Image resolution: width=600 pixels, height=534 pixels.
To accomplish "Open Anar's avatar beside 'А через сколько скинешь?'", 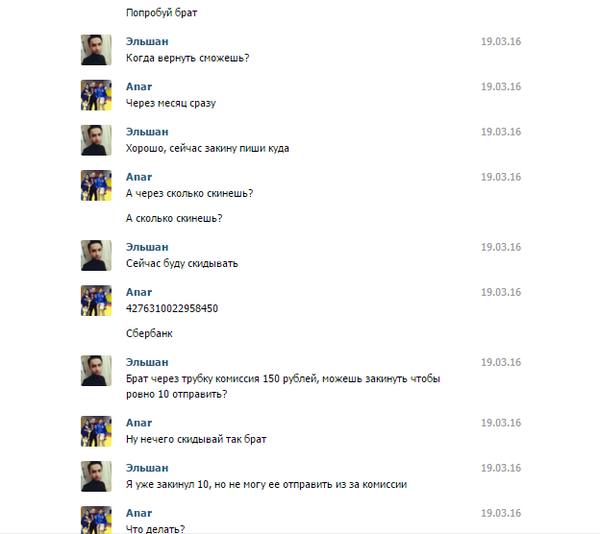I will click(95, 186).
